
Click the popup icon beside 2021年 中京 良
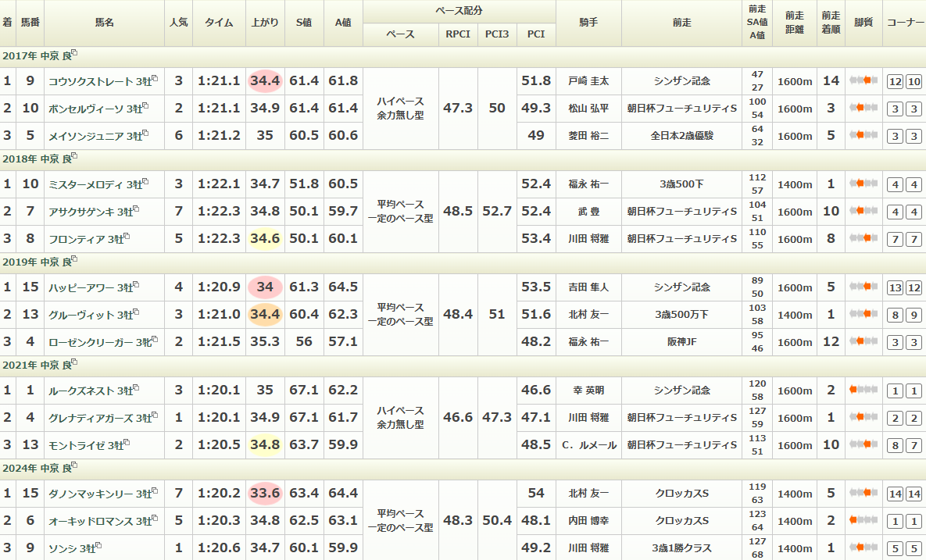pyautogui.click(x=74, y=363)
